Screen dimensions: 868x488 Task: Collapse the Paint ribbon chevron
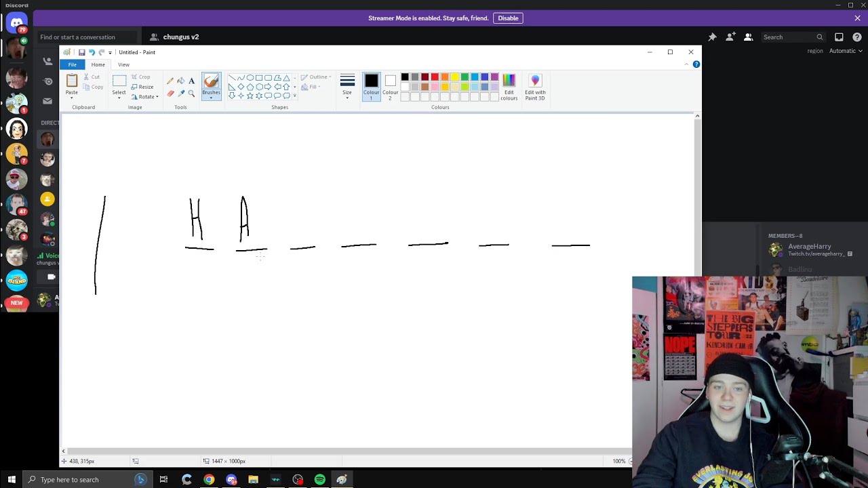(686, 64)
